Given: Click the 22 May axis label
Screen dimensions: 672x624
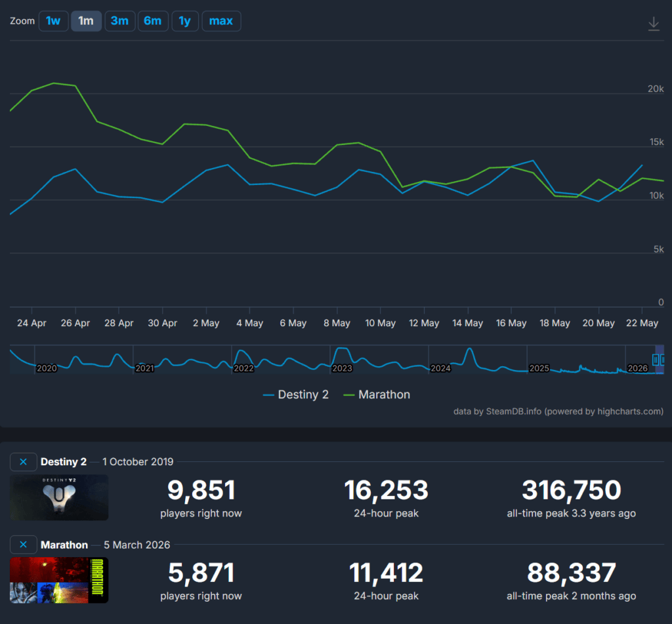Looking at the screenshot, I should 642,323.
